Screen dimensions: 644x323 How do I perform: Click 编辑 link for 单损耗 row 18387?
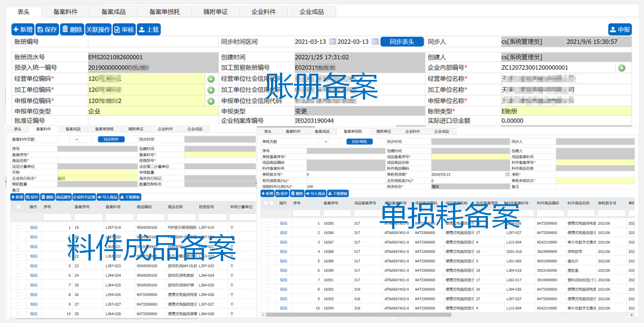click(283, 242)
